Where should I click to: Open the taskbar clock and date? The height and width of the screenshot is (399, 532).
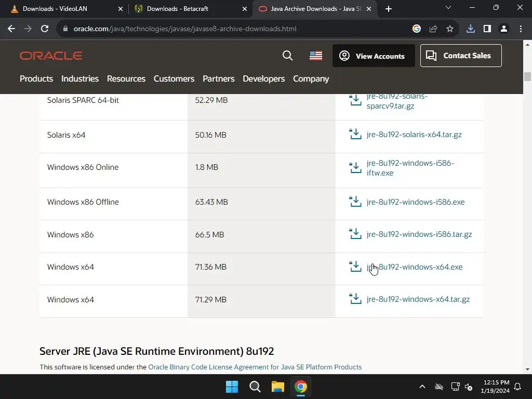point(495,387)
